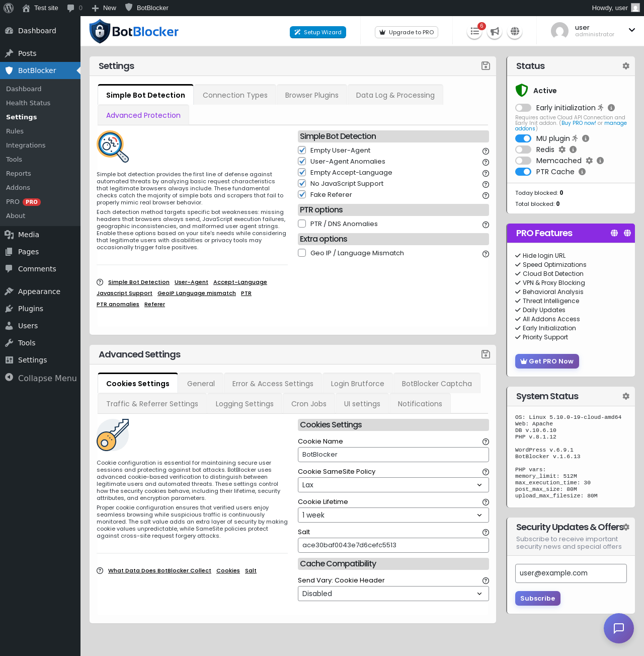The height and width of the screenshot is (656, 644).
Task: Open help for Salt field
Action: [486, 532]
